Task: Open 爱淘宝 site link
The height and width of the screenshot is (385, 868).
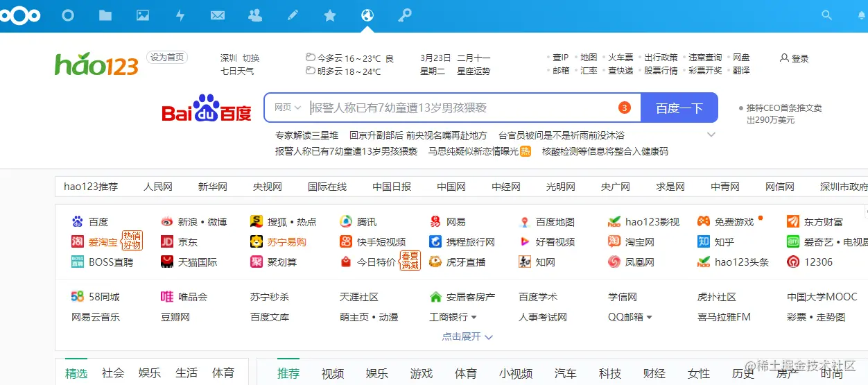Action: point(95,242)
